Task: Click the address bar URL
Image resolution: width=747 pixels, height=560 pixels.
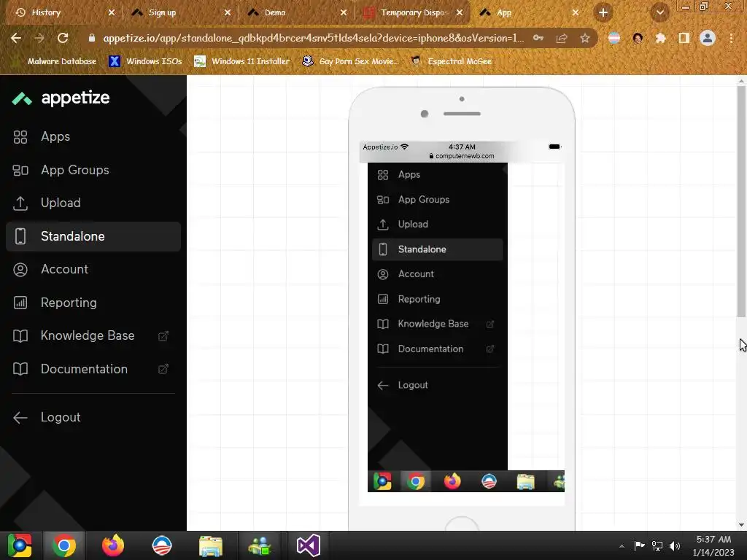Action: coord(313,38)
